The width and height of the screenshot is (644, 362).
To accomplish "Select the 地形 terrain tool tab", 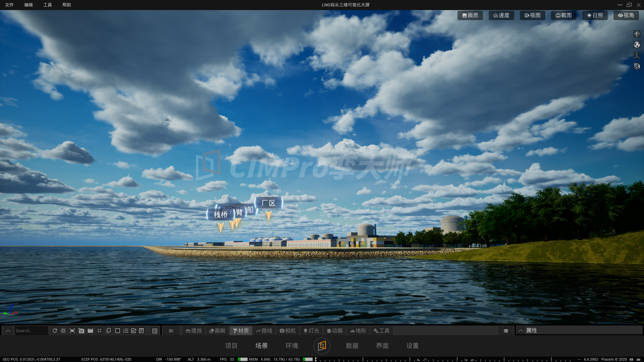I will click(358, 331).
